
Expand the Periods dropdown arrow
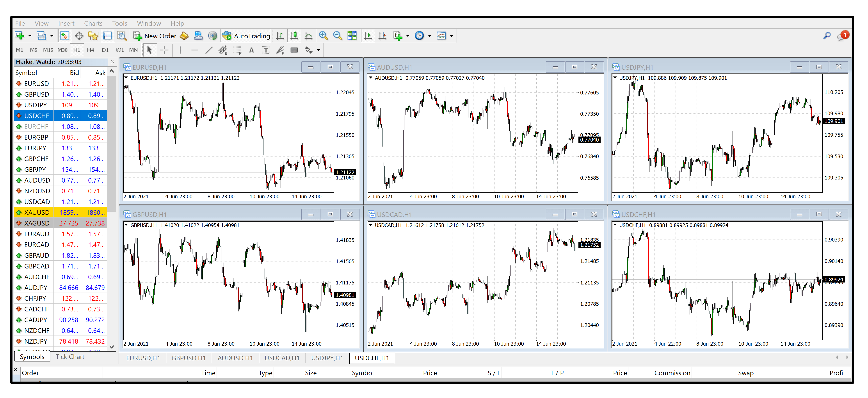pos(430,36)
